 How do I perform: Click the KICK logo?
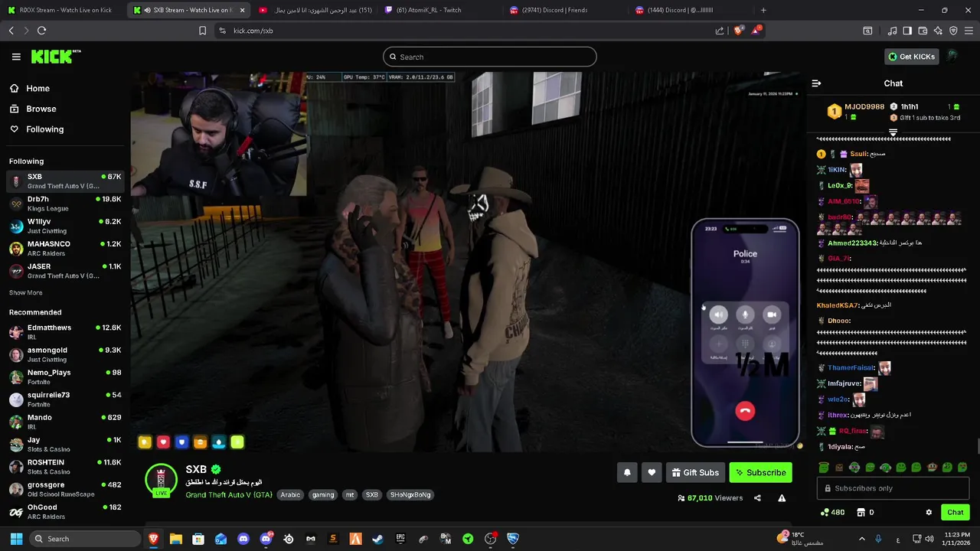point(55,57)
